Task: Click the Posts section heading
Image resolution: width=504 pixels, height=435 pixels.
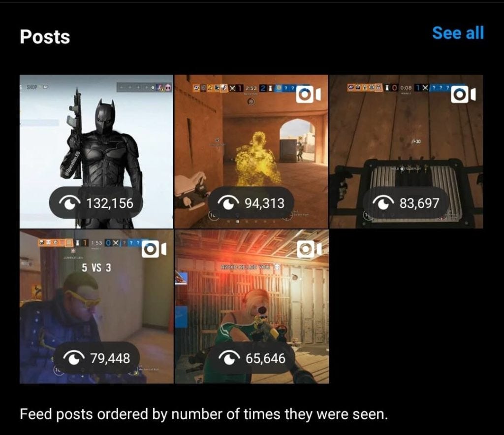Action: (45, 36)
